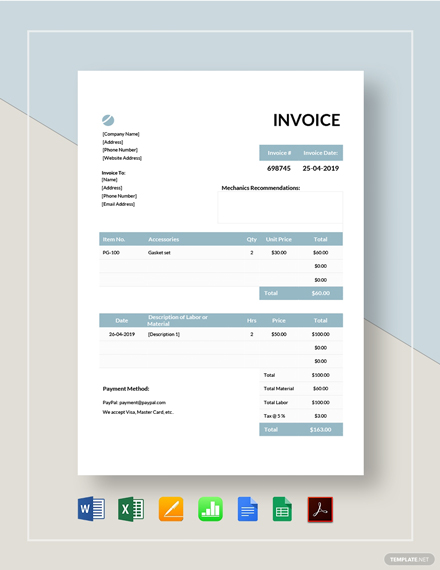Click the Adobe PDF format icon
Image resolution: width=440 pixels, height=570 pixels.
(320, 510)
